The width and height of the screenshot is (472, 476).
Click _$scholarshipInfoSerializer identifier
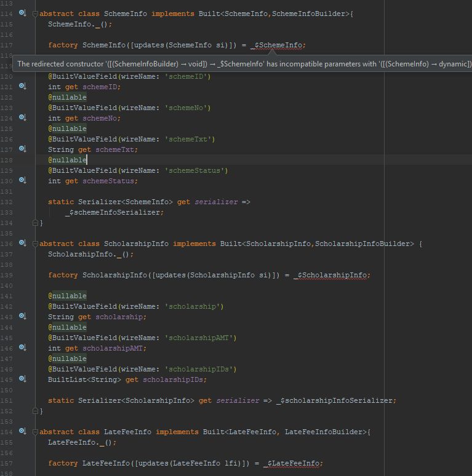point(334,401)
